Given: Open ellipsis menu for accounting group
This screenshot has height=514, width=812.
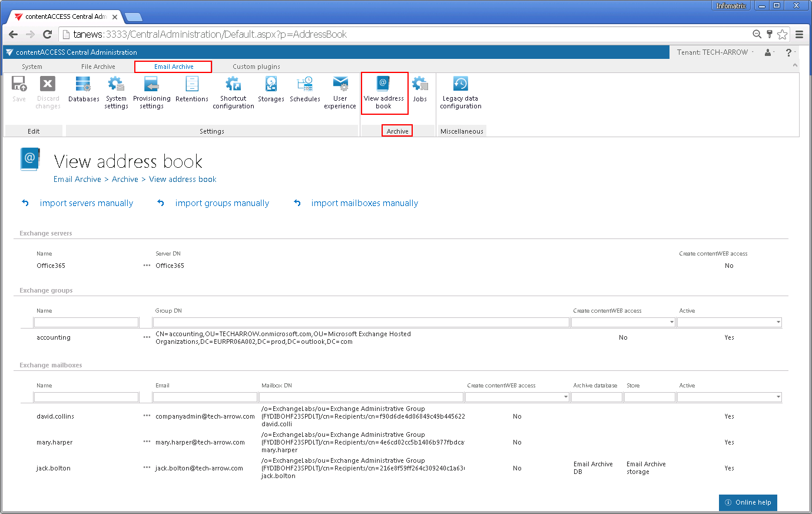Looking at the screenshot, I should [147, 337].
